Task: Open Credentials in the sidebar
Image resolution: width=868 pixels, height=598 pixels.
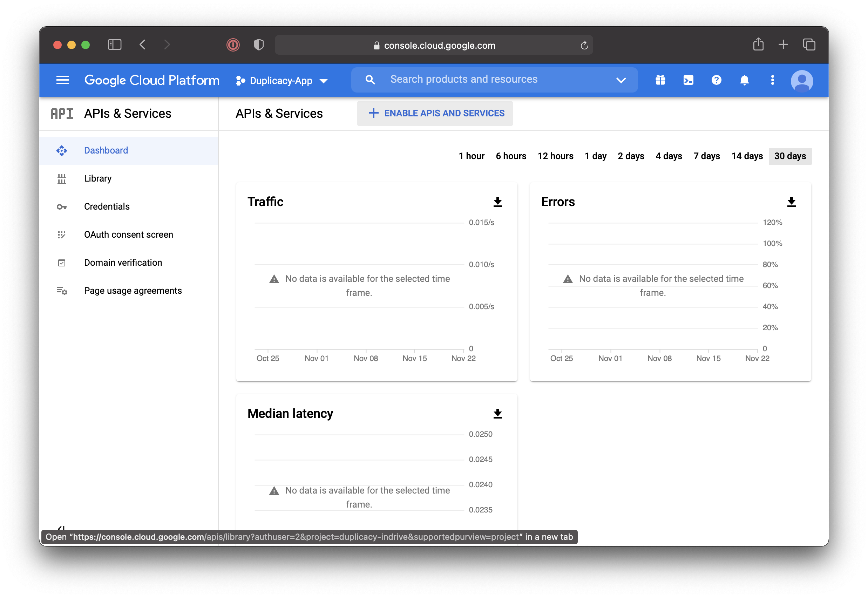Action: (x=107, y=206)
